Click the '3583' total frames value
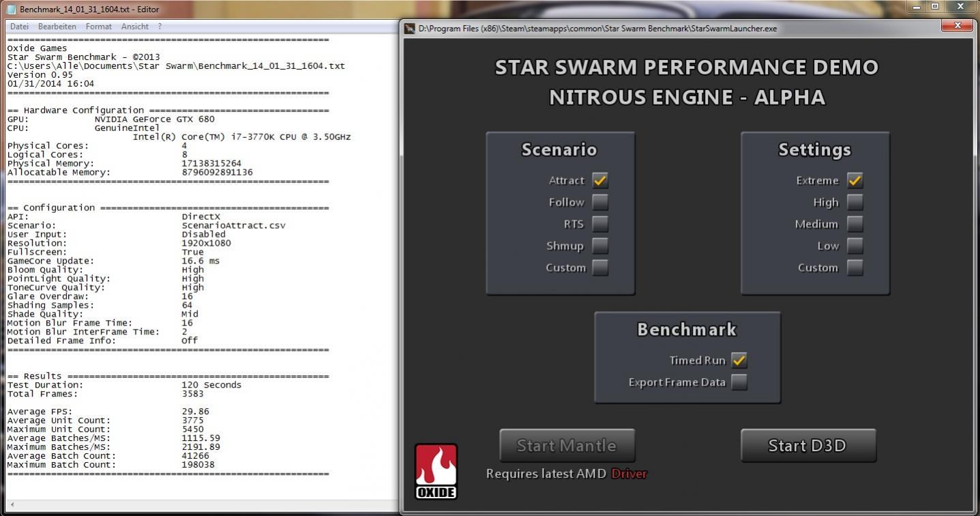 192,394
